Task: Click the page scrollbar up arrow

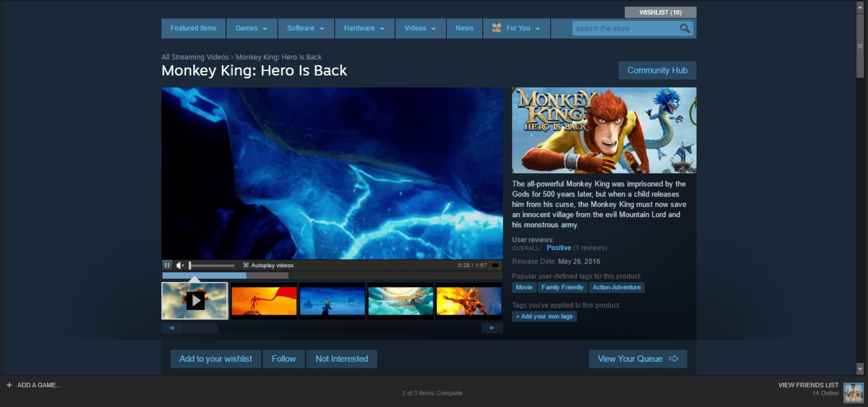Action: 860,7
